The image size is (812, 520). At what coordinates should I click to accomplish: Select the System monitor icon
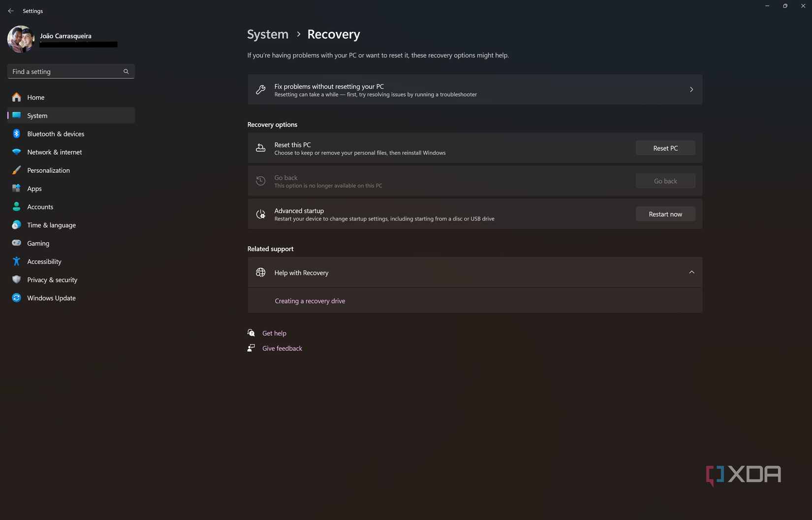point(17,115)
